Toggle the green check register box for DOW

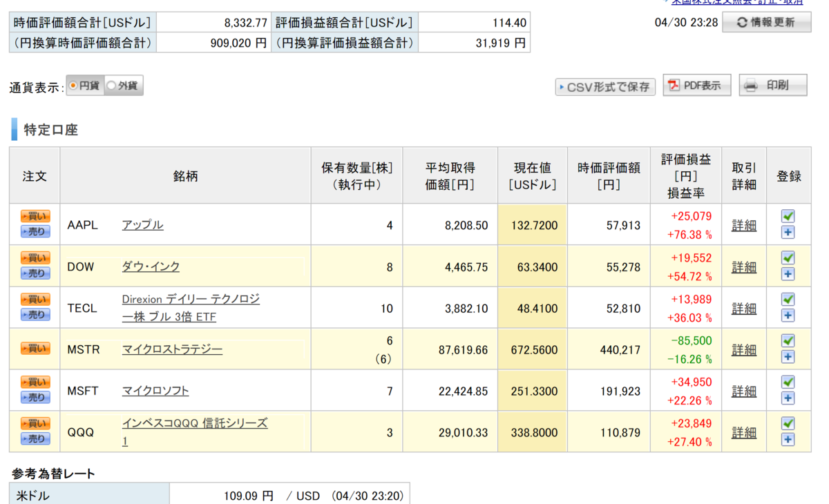[x=788, y=258]
